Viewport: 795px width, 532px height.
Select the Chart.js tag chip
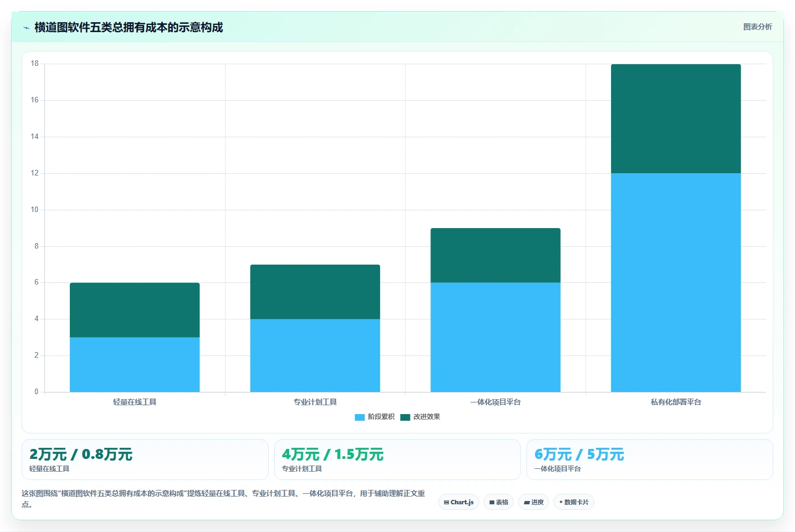(459, 502)
